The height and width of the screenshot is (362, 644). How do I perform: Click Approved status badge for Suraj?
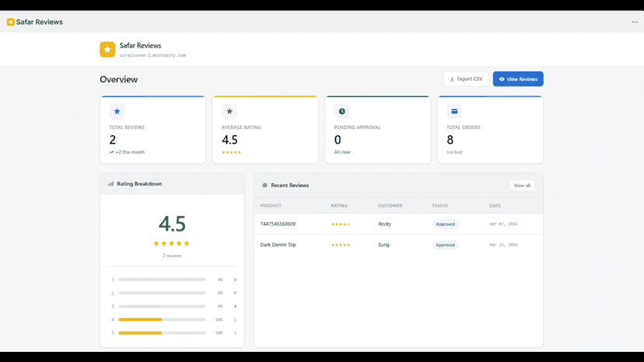coord(445,245)
